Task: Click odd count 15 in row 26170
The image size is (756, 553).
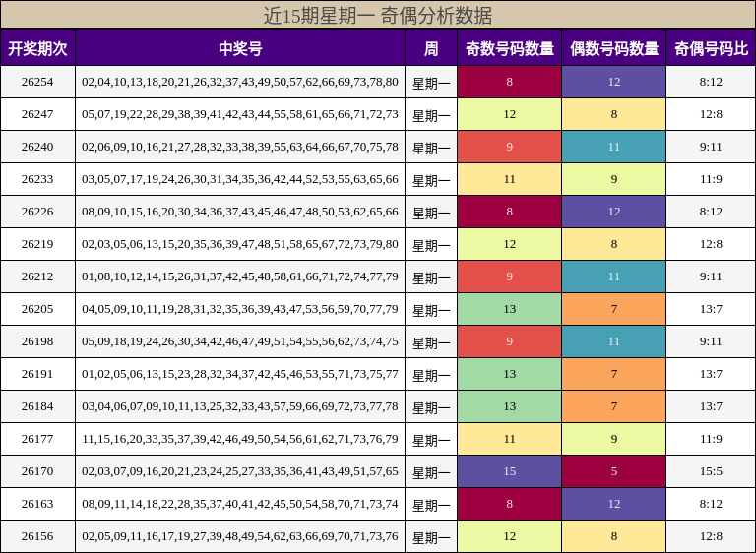Action: 510,471
